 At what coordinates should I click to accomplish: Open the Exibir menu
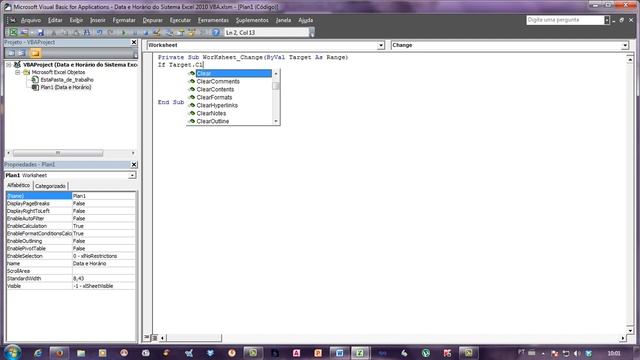click(76, 20)
